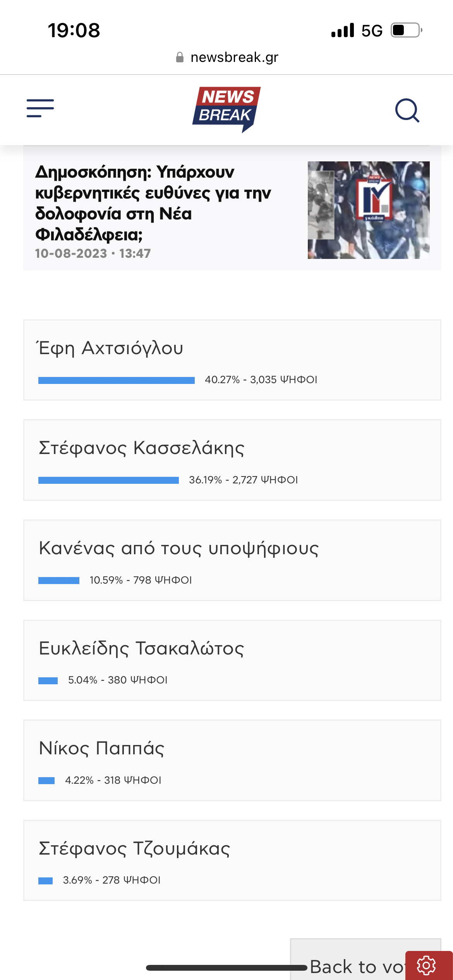Tap the search magnifier icon
Screen dimensions: 453x980
[x=407, y=110]
